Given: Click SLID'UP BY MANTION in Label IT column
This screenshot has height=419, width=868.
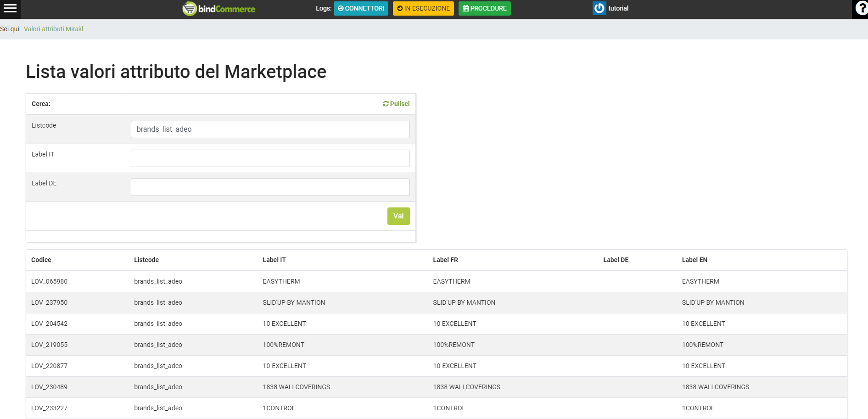Looking at the screenshot, I should [294, 302].
